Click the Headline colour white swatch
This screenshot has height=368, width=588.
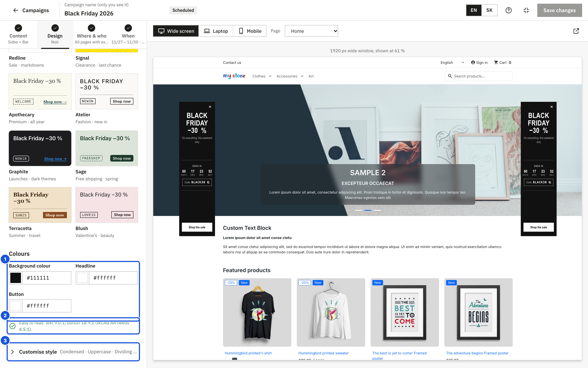(x=82, y=278)
